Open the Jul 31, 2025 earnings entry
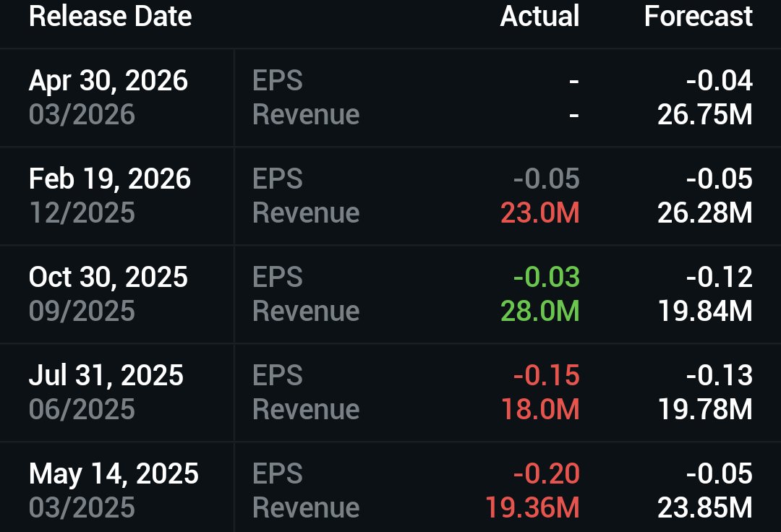Viewport: 781px width, 532px height. click(x=106, y=375)
